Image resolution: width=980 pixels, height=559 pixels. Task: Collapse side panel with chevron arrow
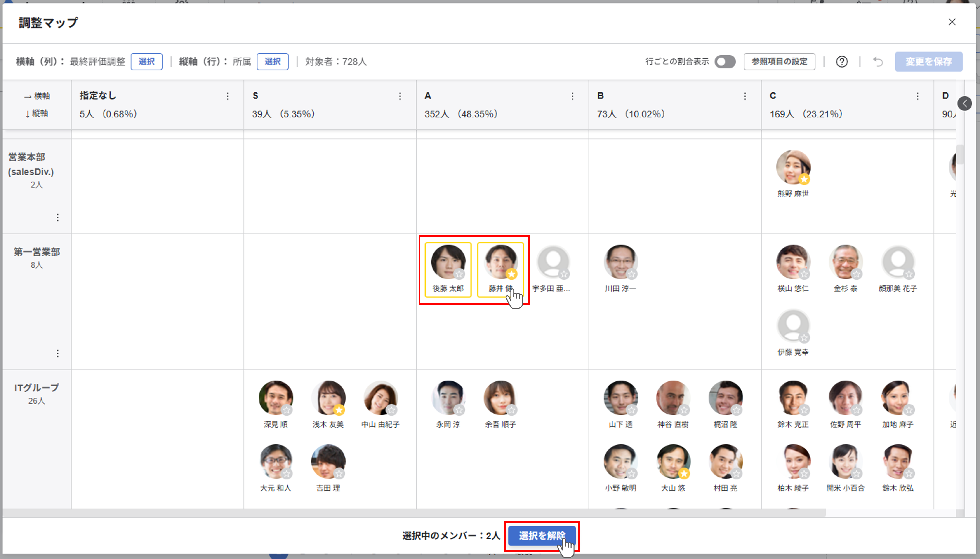[964, 103]
